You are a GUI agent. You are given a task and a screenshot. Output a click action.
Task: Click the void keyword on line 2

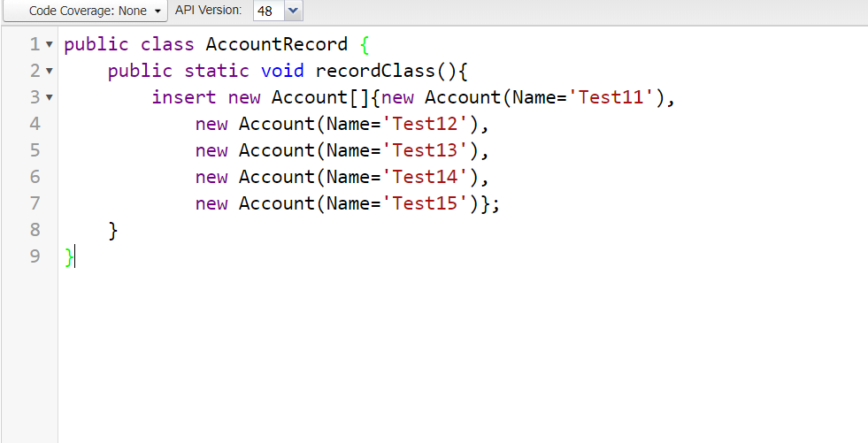282,71
